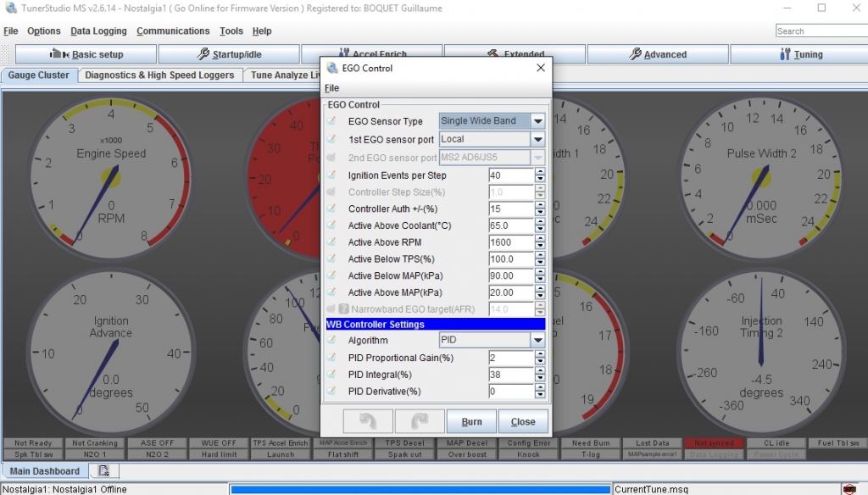The height and width of the screenshot is (495, 868).
Task: Click the icon beside Active Above Coolant
Action: tap(331, 225)
